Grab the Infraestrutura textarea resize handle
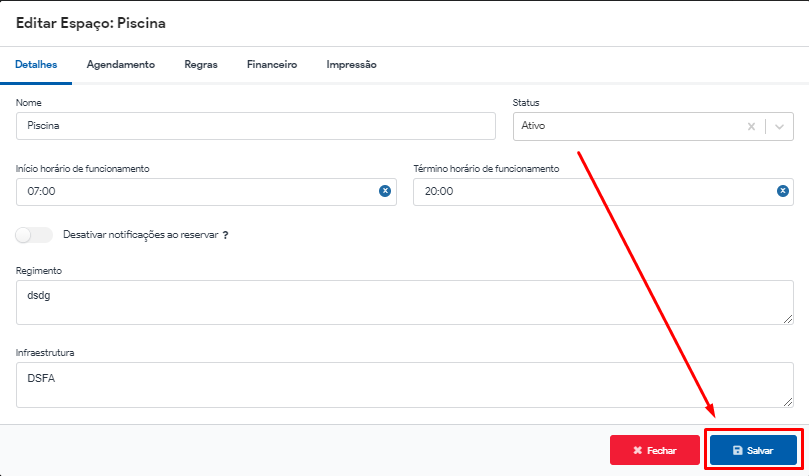 (x=788, y=402)
